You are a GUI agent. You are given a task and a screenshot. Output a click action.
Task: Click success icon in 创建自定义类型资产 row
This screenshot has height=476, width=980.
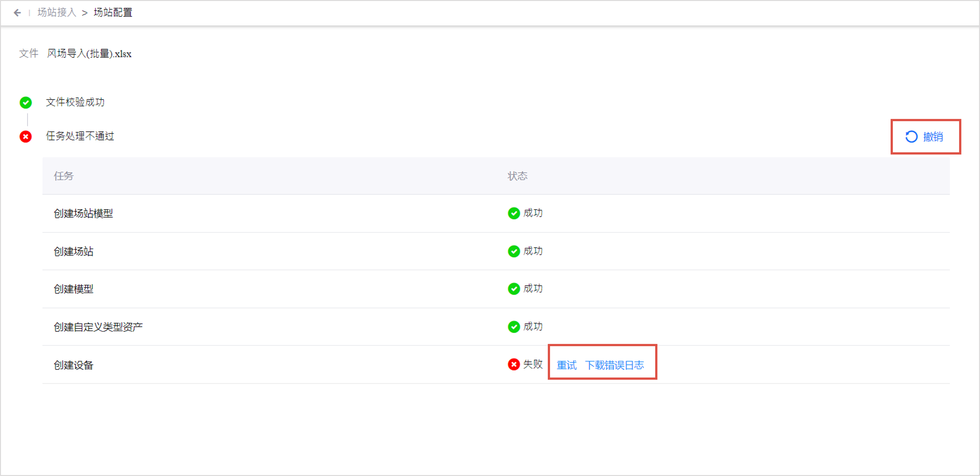click(x=514, y=327)
